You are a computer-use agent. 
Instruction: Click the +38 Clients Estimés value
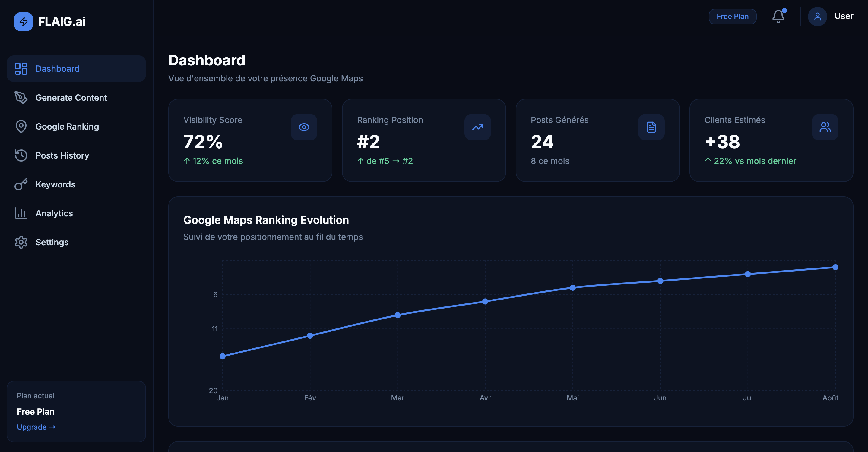(x=722, y=142)
